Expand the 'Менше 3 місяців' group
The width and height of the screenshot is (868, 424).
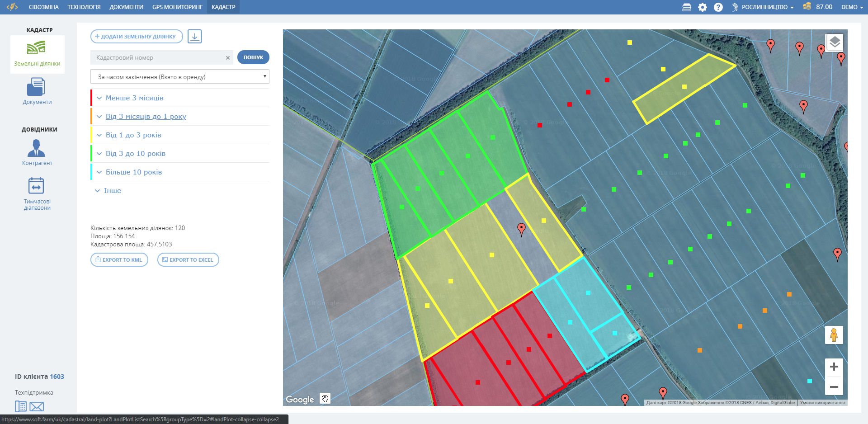[134, 98]
